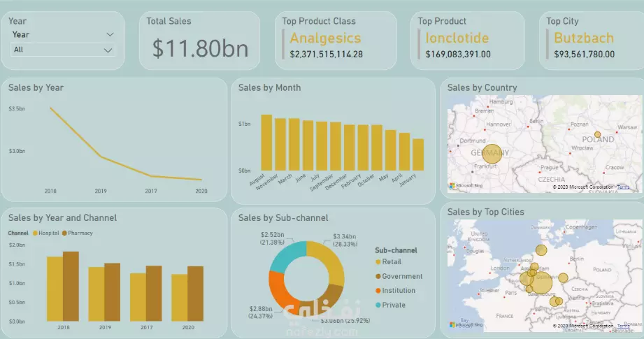
Task: Click the Sales by Country title
Action: [x=482, y=88]
